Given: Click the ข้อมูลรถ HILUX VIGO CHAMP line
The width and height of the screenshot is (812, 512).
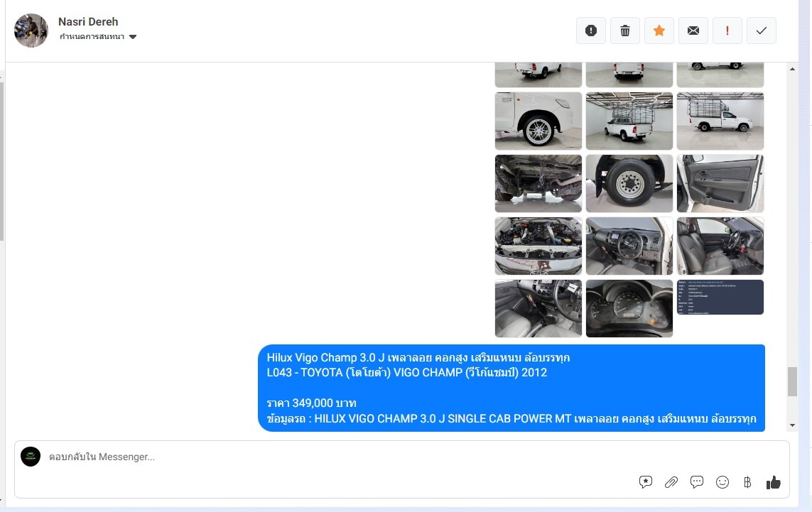Looking at the screenshot, I should 511,419.
